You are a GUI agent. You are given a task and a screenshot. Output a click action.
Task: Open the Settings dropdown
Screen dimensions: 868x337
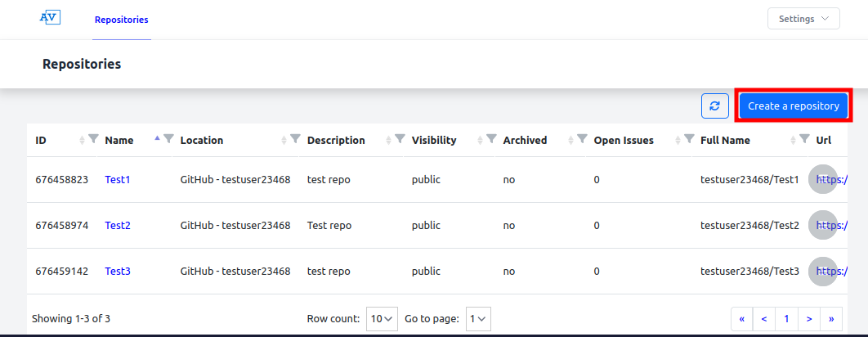pos(803,18)
